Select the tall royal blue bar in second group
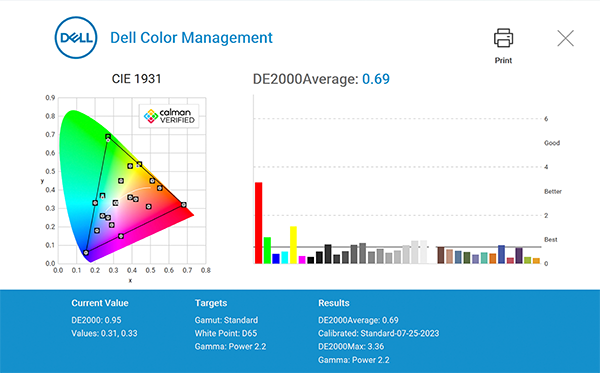The image size is (600, 373). click(x=502, y=254)
